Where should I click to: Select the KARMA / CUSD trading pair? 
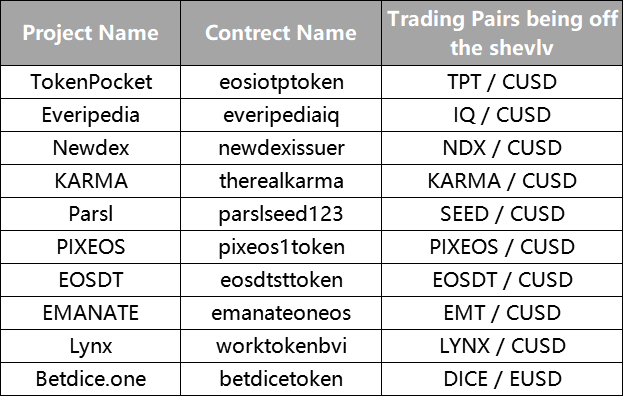point(502,181)
